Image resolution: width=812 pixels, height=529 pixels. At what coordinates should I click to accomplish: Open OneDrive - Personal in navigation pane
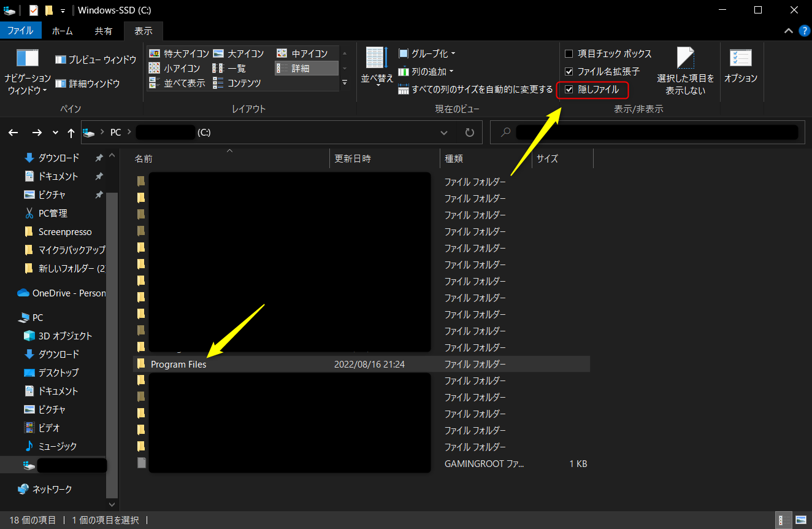[68, 293]
